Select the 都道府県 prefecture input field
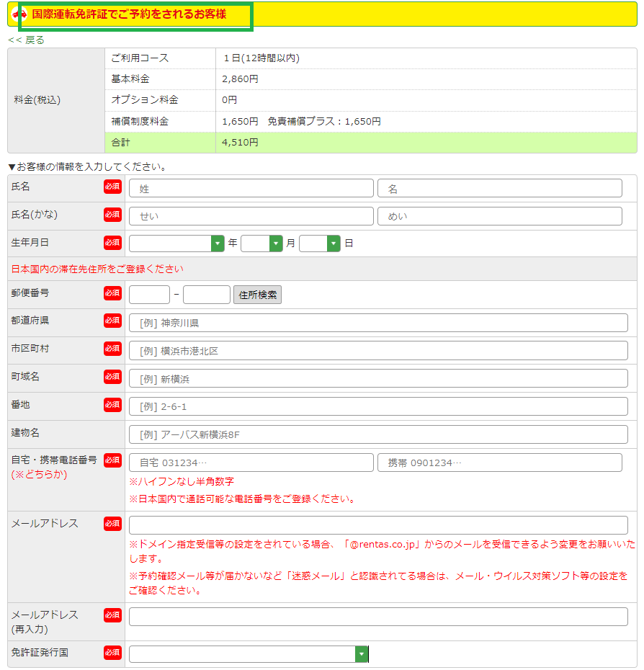This screenshot has width=644, height=670. [378, 323]
